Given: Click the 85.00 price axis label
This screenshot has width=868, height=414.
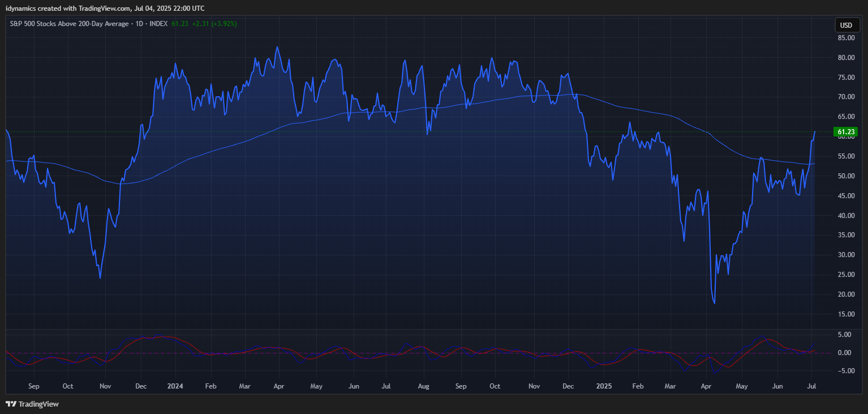Looking at the screenshot, I should 846,38.
